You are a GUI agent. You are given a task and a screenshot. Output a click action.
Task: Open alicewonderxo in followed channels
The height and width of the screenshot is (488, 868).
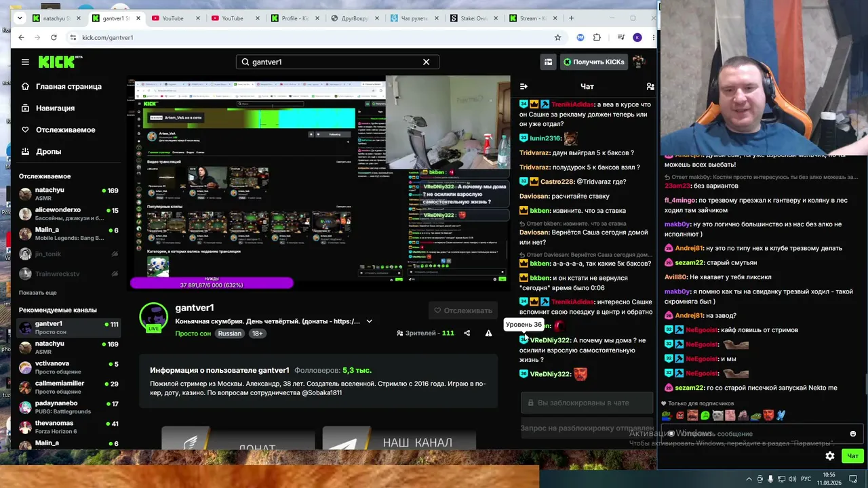68,214
